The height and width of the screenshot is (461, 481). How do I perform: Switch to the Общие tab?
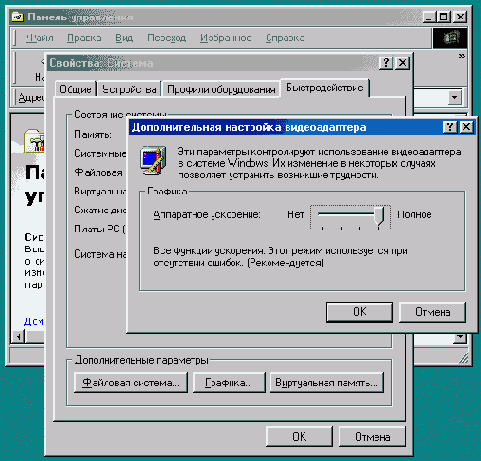click(x=75, y=89)
